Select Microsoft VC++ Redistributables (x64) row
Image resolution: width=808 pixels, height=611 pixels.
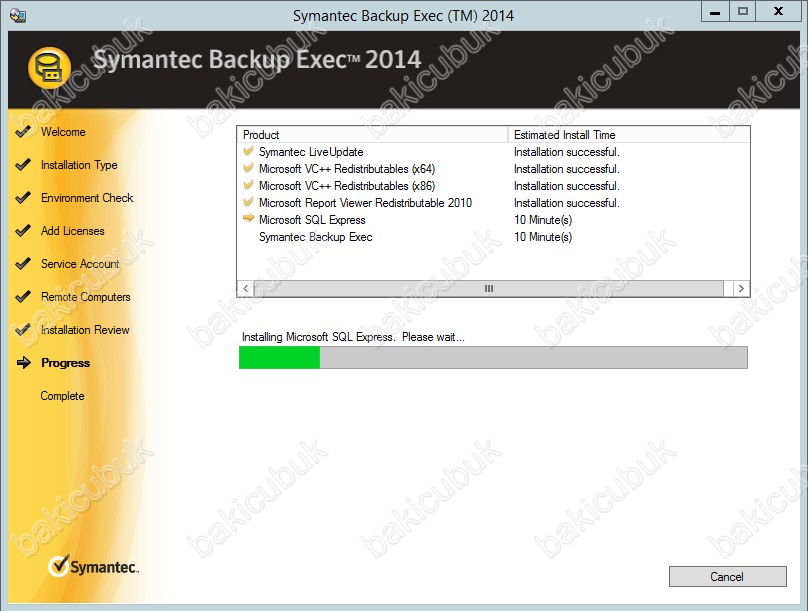point(493,169)
